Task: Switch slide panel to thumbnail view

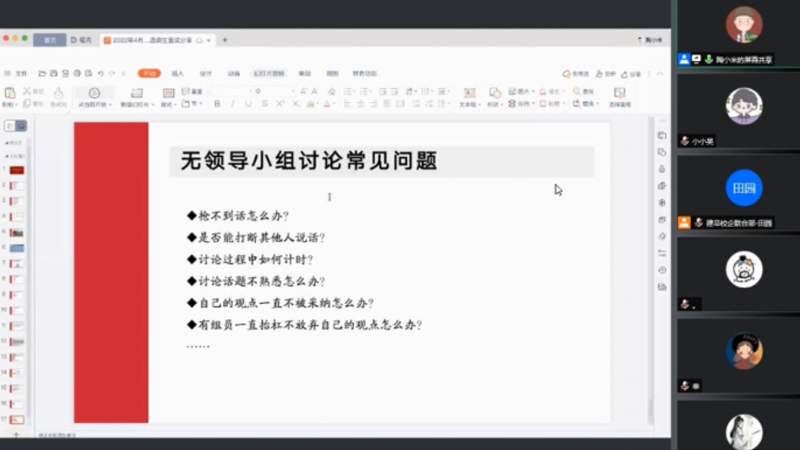Action: tap(21, 126)
